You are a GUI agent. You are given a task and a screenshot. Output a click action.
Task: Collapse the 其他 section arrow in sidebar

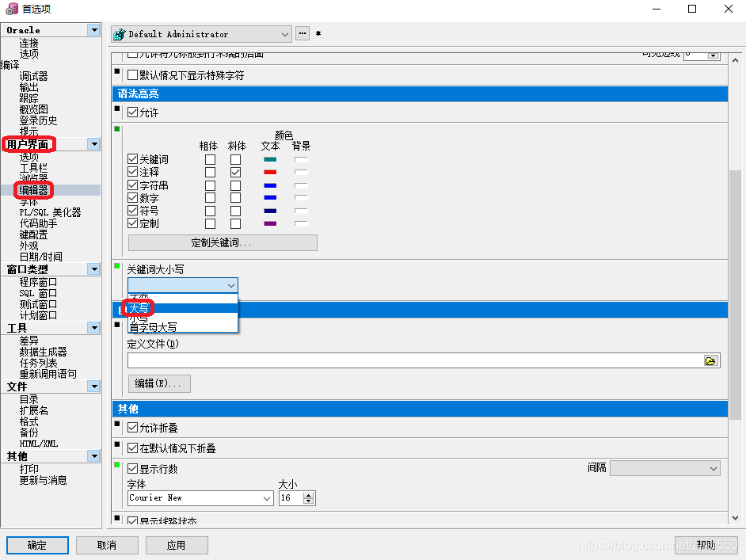click(x=94, y=456)
